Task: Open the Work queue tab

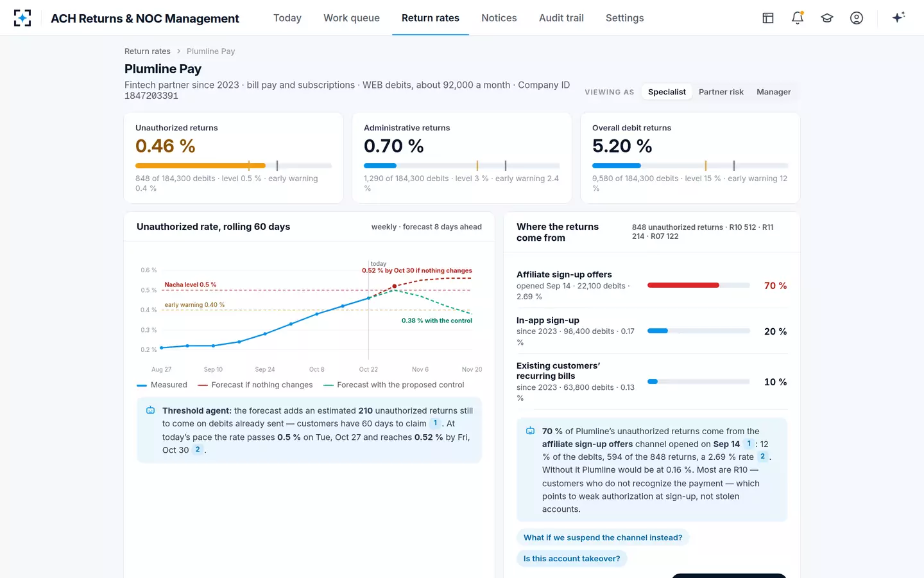Action: click(352, 18)
